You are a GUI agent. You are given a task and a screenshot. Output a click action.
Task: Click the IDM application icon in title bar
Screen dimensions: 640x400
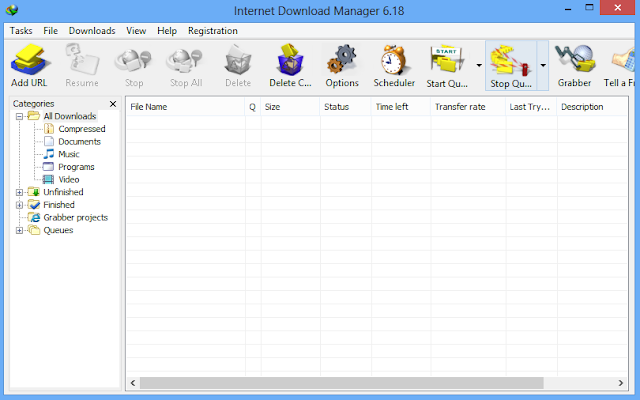click(x=12, y=10)
